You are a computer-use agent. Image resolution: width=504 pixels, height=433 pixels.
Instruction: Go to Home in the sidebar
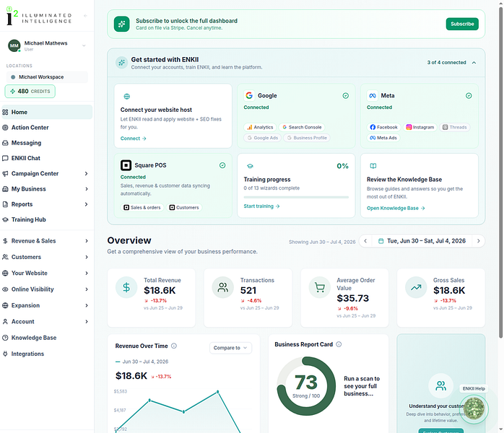(x=47, y=112)
